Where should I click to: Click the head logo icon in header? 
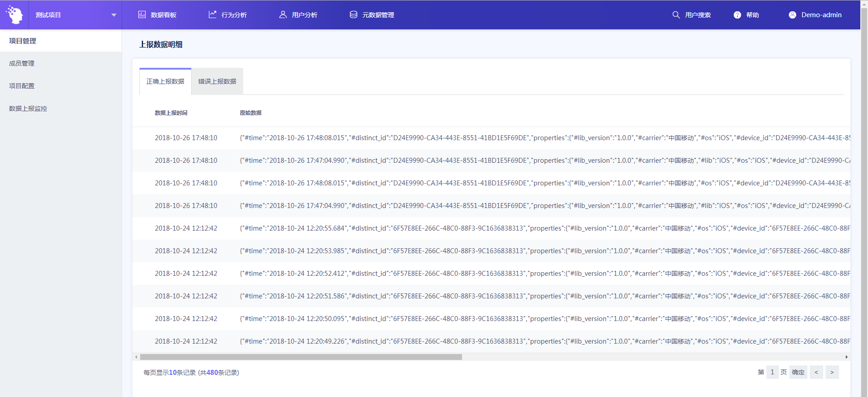(14, 15)
